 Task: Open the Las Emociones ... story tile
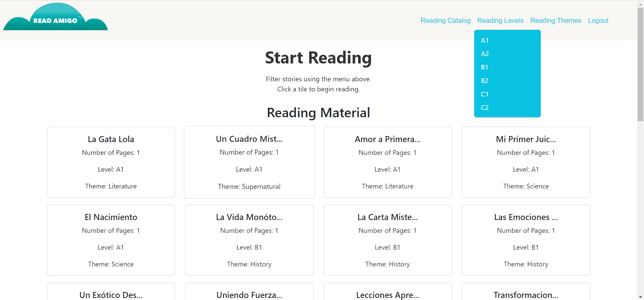526,240
